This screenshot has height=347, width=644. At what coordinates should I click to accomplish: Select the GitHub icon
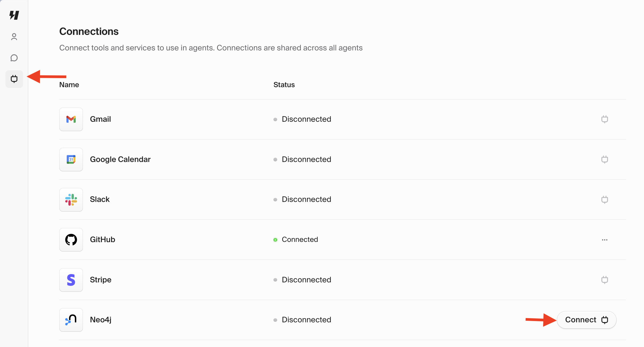click(71, 239)
